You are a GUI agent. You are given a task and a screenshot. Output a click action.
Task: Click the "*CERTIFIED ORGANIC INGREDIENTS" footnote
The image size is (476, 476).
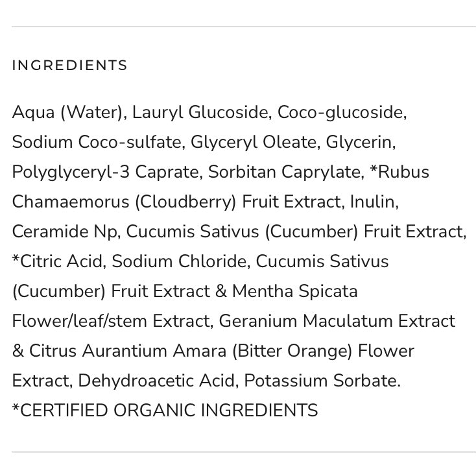(165, 411)
